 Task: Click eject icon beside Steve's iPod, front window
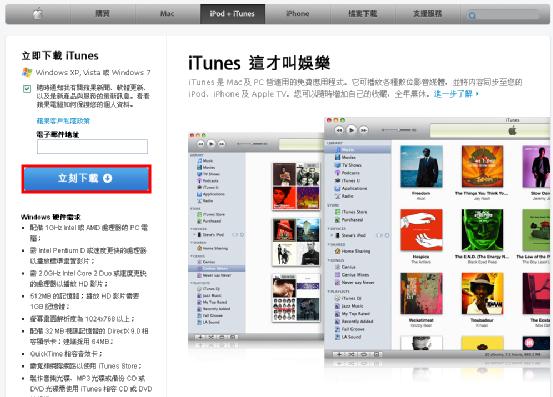pyautogui.click(x=387, y=235)
